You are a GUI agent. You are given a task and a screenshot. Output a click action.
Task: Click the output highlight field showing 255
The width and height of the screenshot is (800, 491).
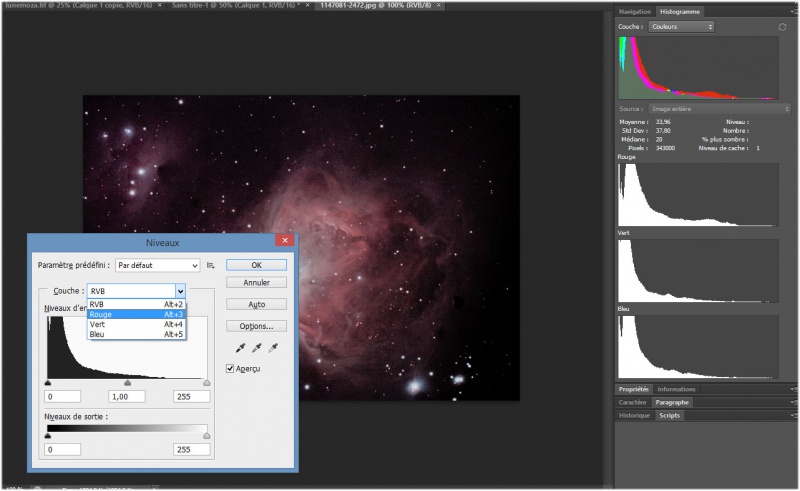[x=191, y=450]
